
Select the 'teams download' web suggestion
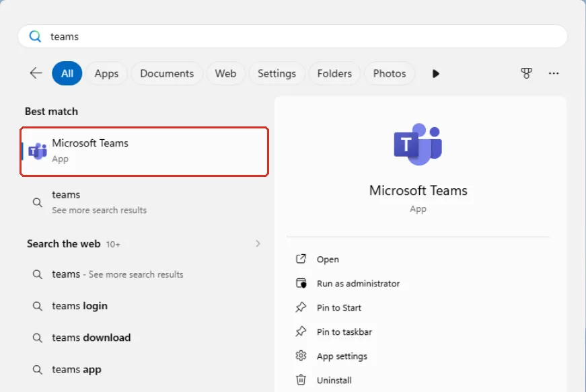144,338
